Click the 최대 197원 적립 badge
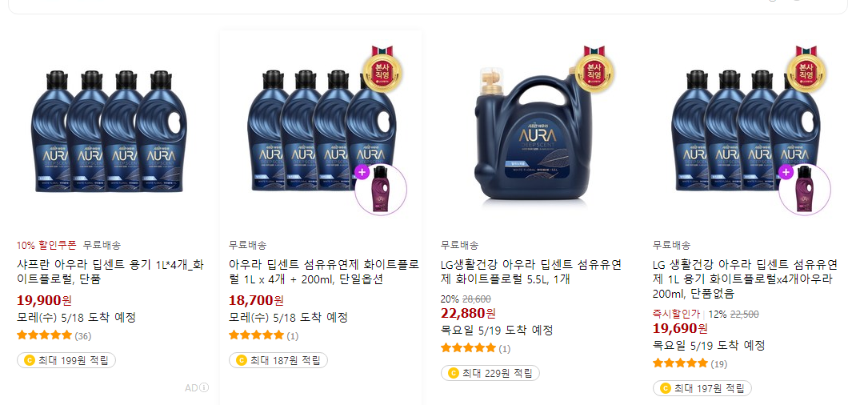This screenshot has width=868, height=405. coord(702,388)
